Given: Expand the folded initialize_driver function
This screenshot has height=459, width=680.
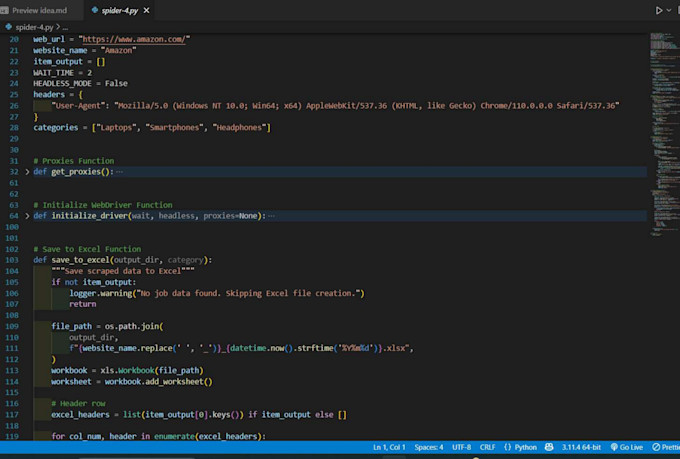Looking at the screenshot, I should 27,216.
